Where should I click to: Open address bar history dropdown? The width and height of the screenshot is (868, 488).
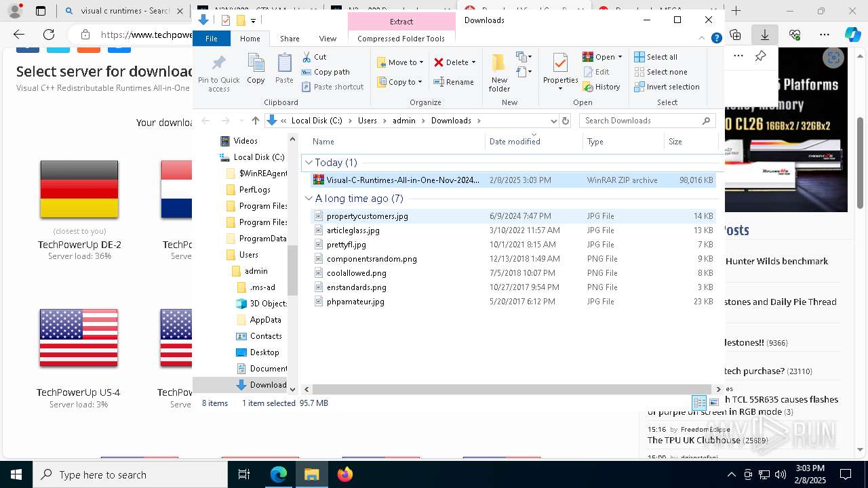(x=554, y=121)
